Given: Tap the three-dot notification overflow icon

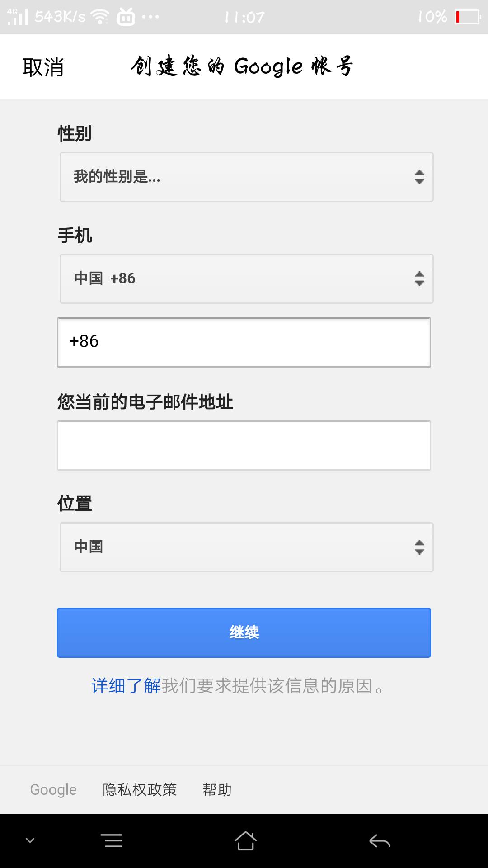Looking at the screenshot, I should (x=150, y=17).
